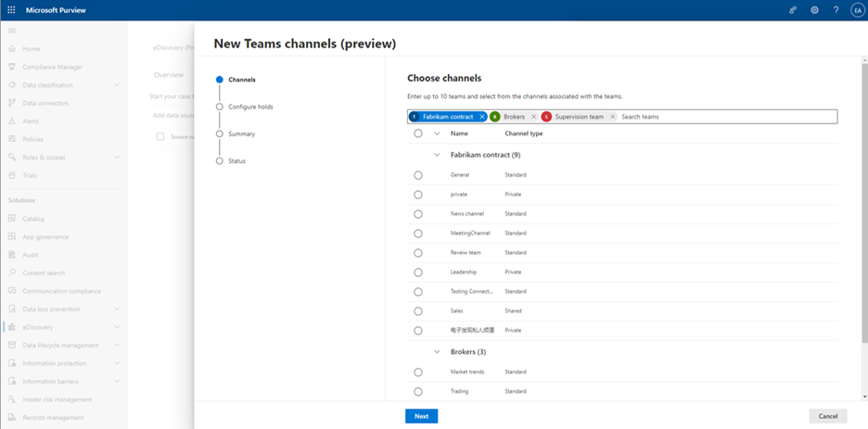Collapse the Brokers (3) group
This screenshot has height=429, width=868.
[437, 351]
